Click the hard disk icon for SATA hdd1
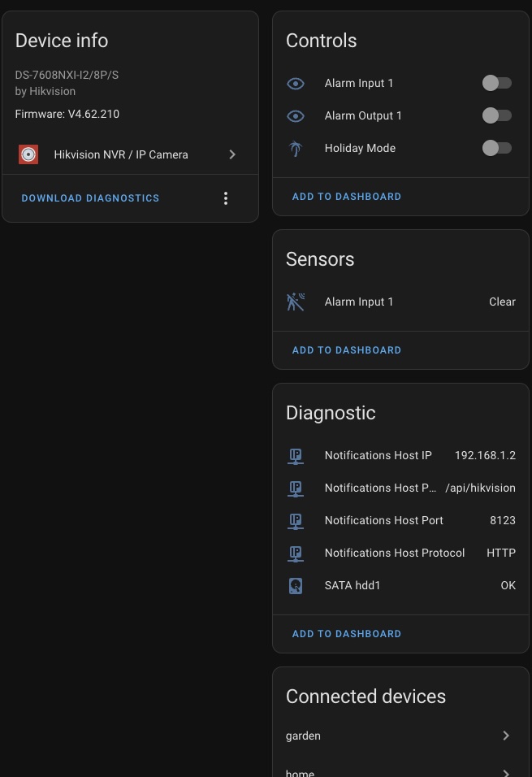 coord(296,586)
